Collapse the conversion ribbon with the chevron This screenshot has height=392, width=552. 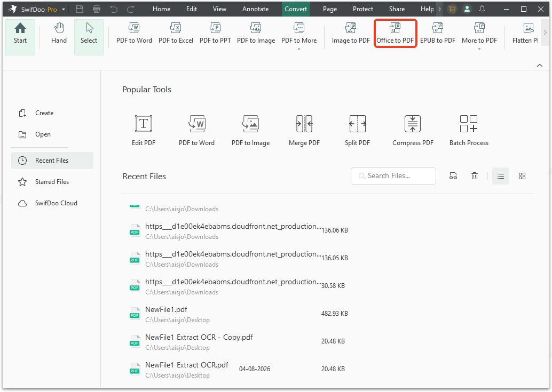[539, 65]
